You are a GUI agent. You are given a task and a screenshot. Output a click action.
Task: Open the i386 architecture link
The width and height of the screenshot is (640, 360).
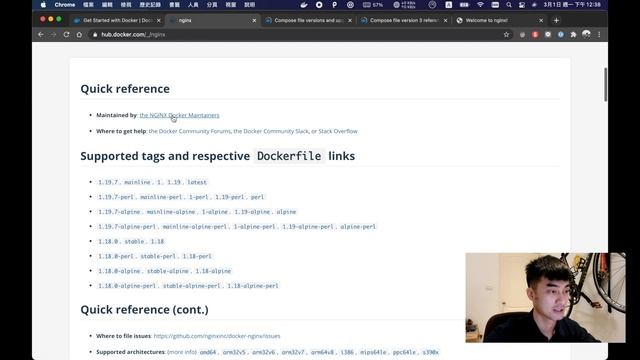point(347,352)
